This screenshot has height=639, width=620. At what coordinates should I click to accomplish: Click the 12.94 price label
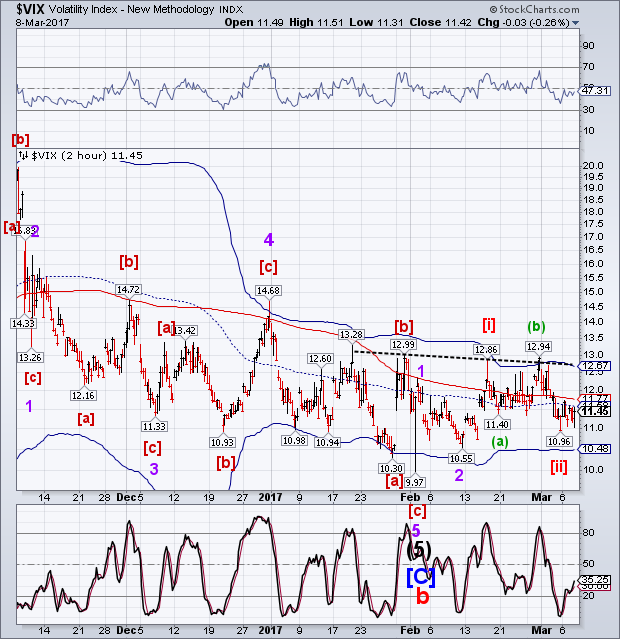click(x=538, y=346)
